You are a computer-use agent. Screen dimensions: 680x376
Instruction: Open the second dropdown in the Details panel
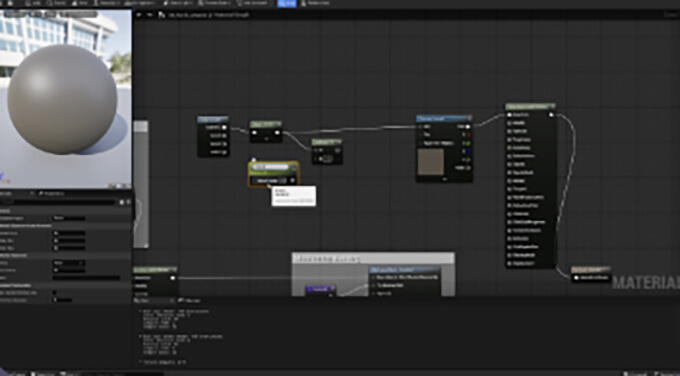69,263
